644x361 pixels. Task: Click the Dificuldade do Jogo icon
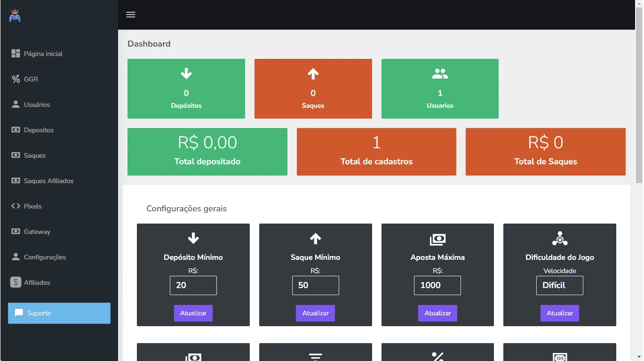(x=559, y=239)
